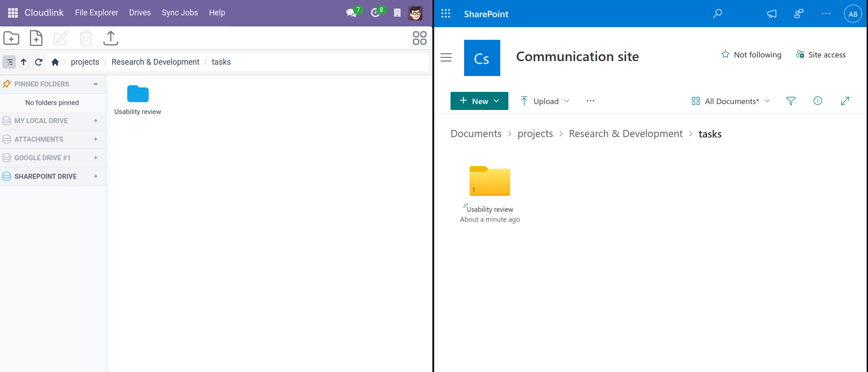Collapse the Pinned Folders section
This screenshot has height=372, width=868.
[95, 84]
